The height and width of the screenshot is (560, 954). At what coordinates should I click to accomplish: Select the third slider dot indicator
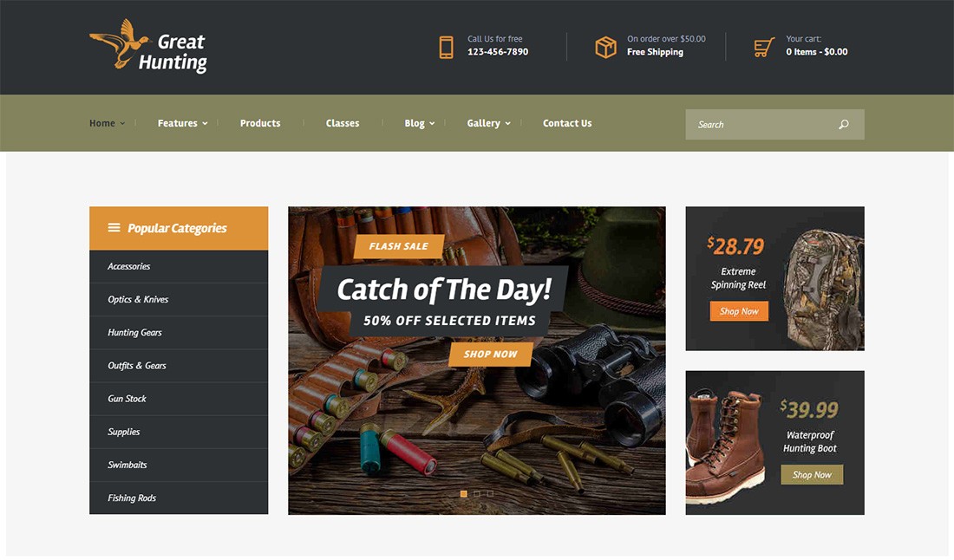click(490, 494)
